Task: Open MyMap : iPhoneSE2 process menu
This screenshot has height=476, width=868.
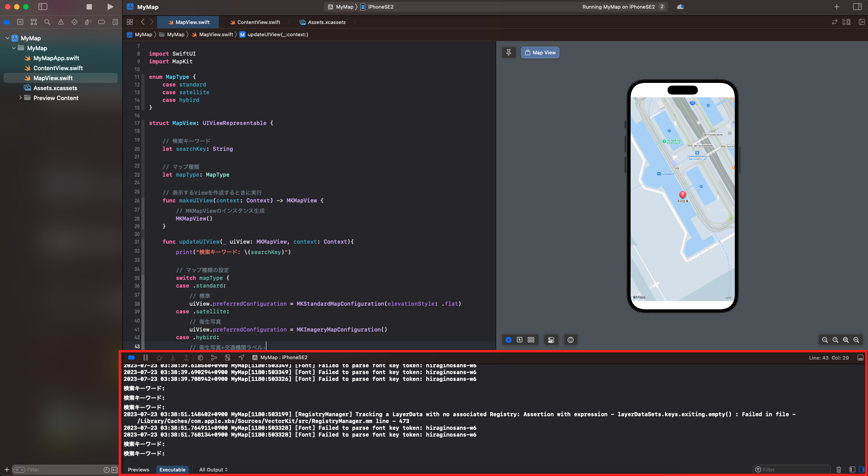Action: (x=280, y=357)
